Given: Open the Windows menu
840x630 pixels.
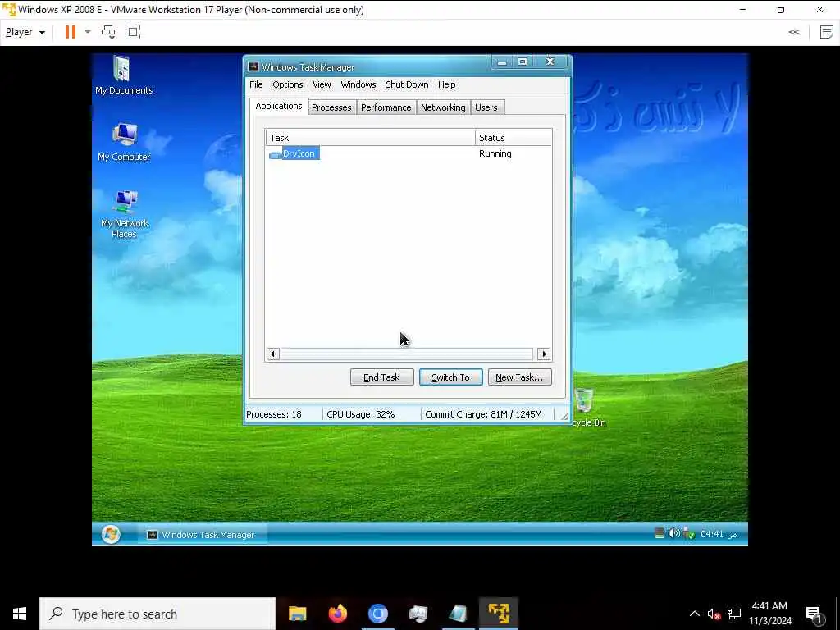Looking at the screenshot, I should pyautogui.click(x=358, y=84).
